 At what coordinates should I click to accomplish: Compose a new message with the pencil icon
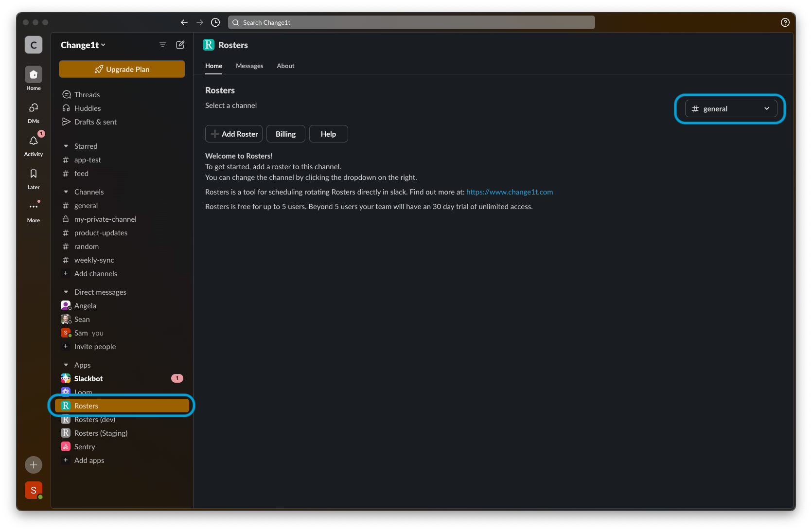[180, 45]
